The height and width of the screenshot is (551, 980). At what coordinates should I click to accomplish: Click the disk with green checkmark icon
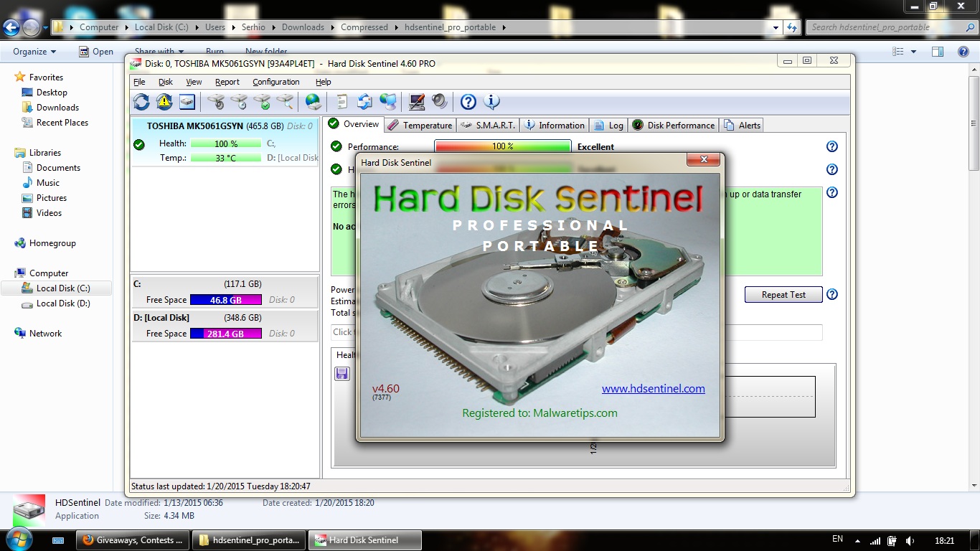pyautogui.click(x=262, y=102)
